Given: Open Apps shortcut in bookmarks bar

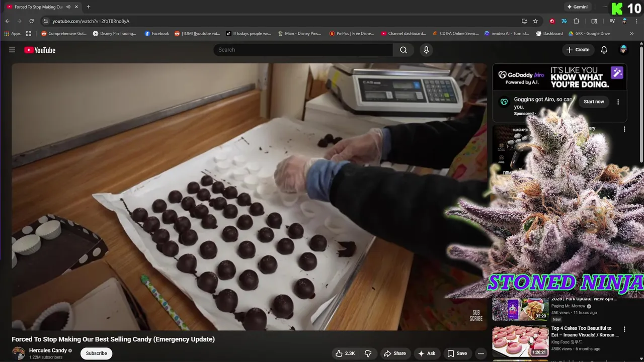Looking at the screenshot, I should (12, 34).
